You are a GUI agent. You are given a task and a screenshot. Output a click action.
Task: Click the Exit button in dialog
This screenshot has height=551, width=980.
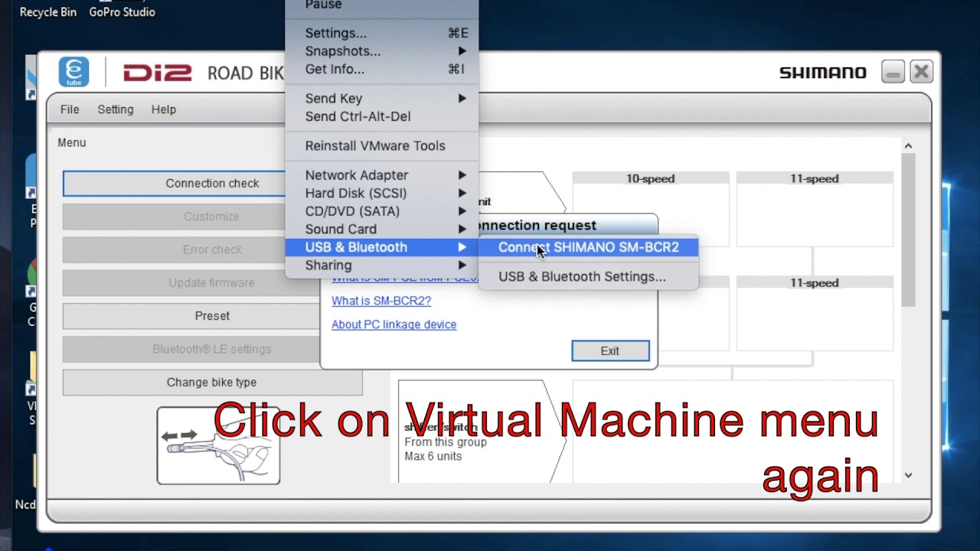point(610,350)
